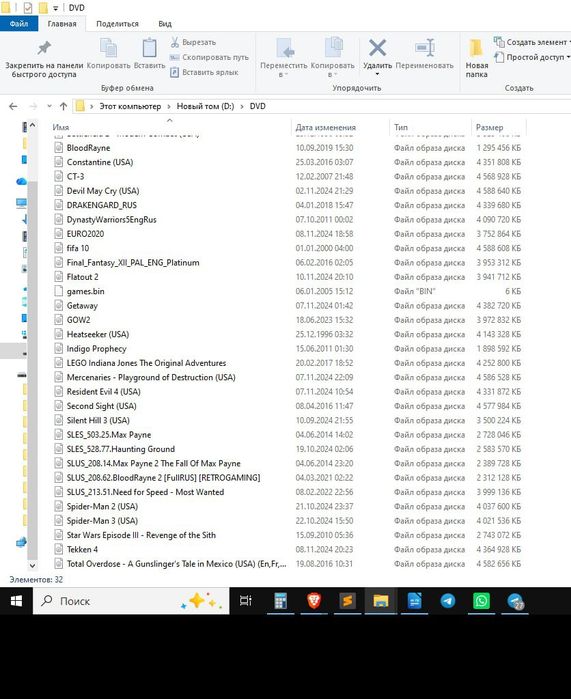Switch to the Поделиться ribbon tab
This screenshot has height=699, width=571.
click(x=117, y=24)
